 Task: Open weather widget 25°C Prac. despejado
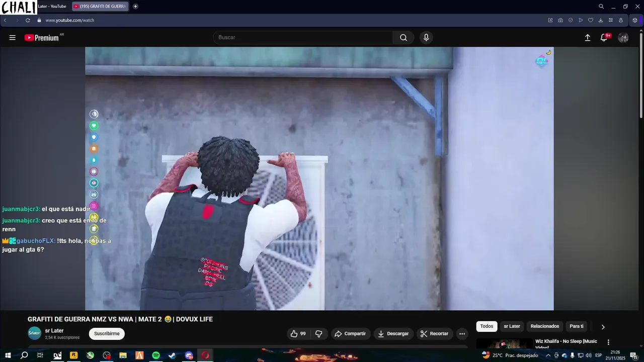[x=510, y=355]
